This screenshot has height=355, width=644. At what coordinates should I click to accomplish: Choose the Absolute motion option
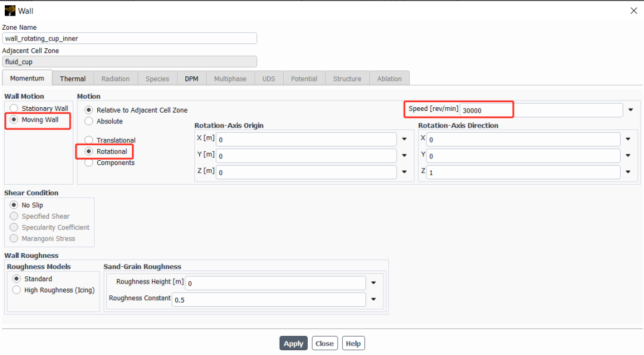[89, 122]
